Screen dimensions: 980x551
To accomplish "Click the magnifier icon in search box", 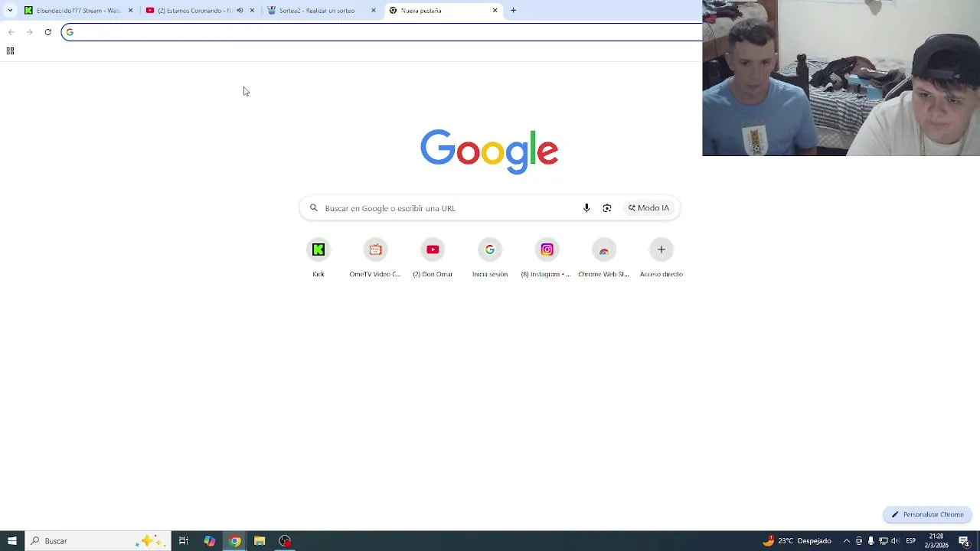I will (314, 208).
